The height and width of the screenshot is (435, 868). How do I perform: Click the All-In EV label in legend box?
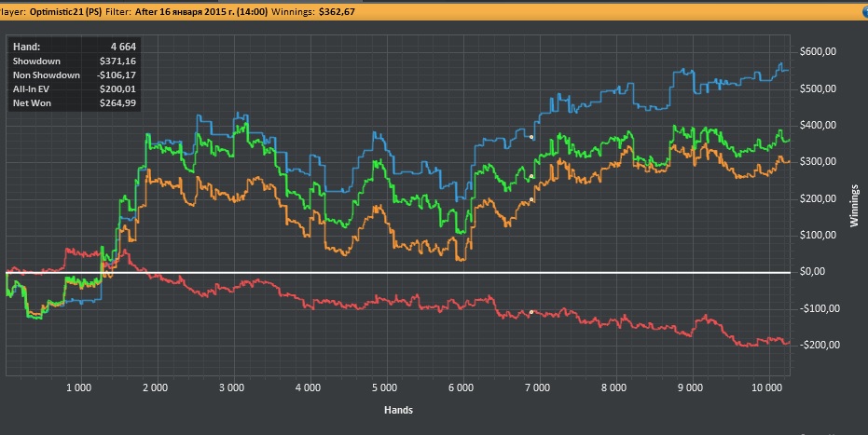(x=31, y=89)
